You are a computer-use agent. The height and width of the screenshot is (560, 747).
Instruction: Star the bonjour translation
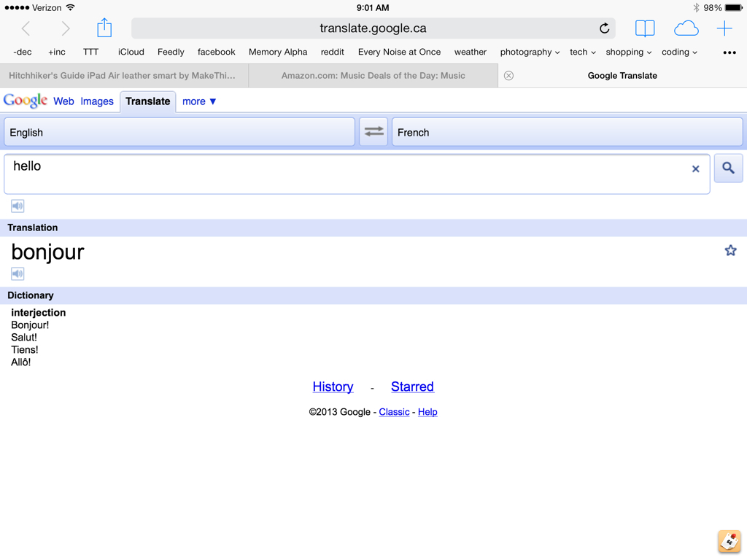tap(730, 251)
